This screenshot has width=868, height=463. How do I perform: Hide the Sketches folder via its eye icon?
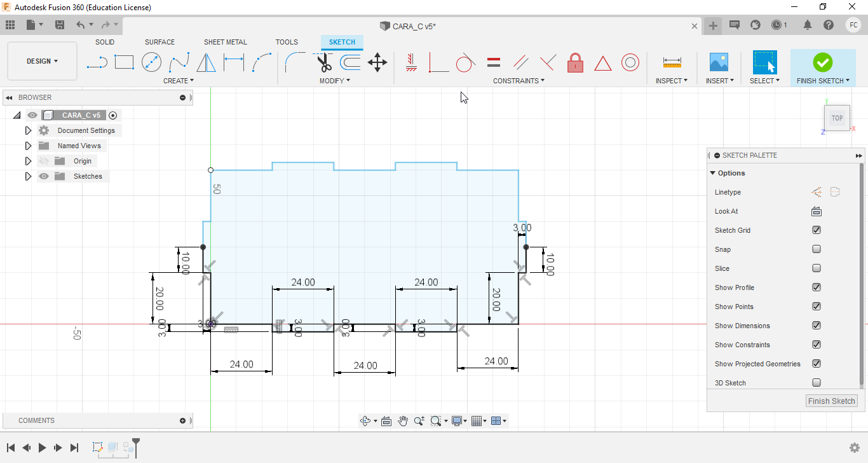click(44, 176)
